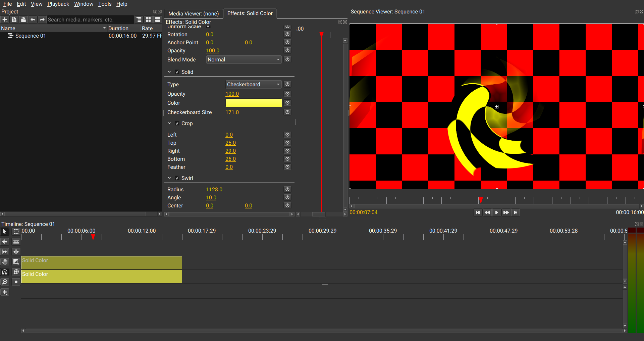The width and height of the screenshot is (644, 341).
Task: Open the yellow Color swatch
Action: tap(254, 103)
